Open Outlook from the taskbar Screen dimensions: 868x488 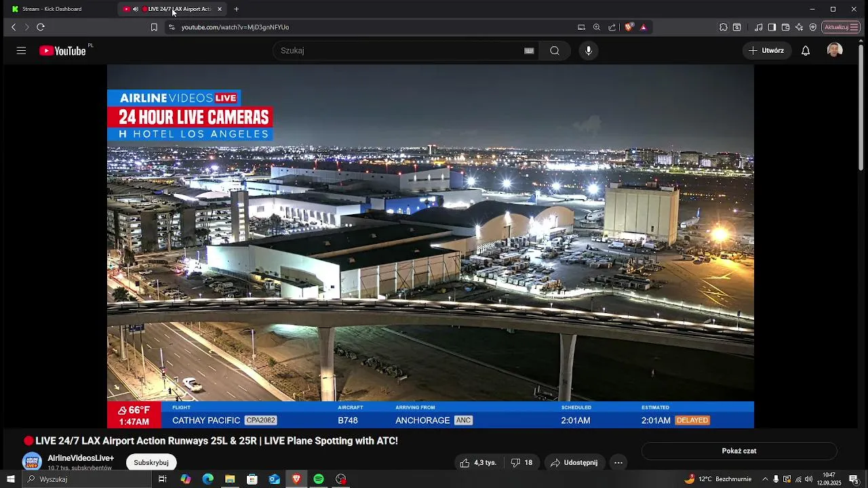(x=275, y=479)
